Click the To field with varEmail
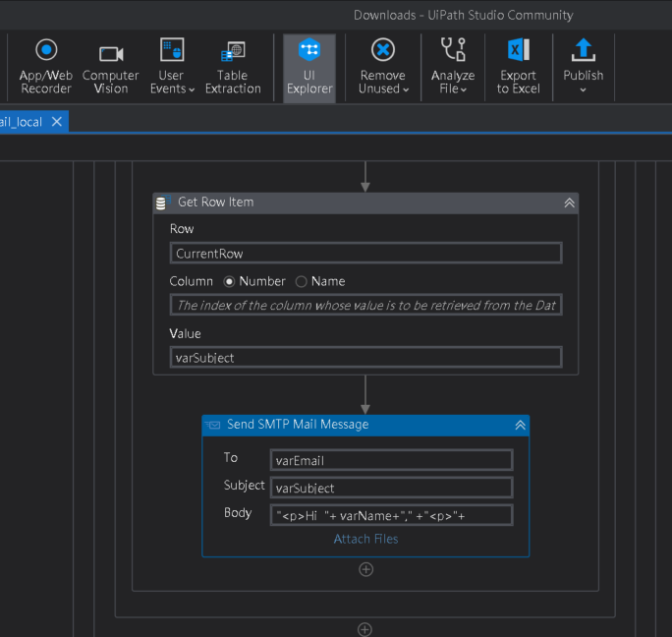This screenshot has width=672, height=637. coord(391,460)
